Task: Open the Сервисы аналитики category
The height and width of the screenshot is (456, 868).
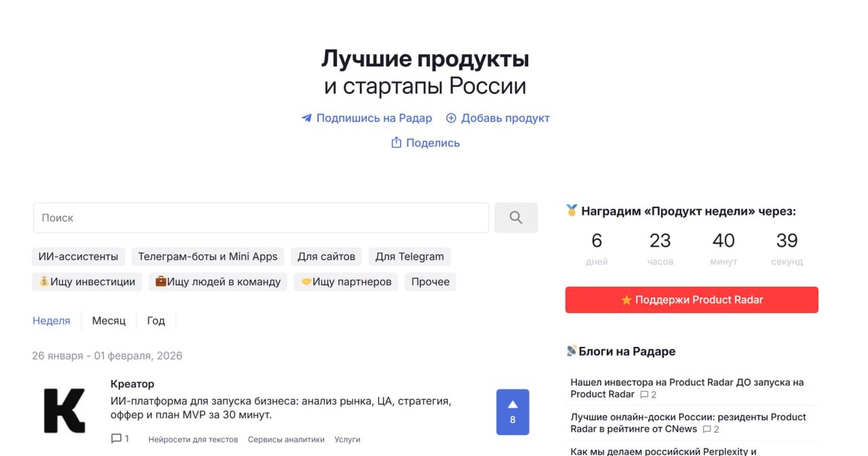Action: click(286, 439)
